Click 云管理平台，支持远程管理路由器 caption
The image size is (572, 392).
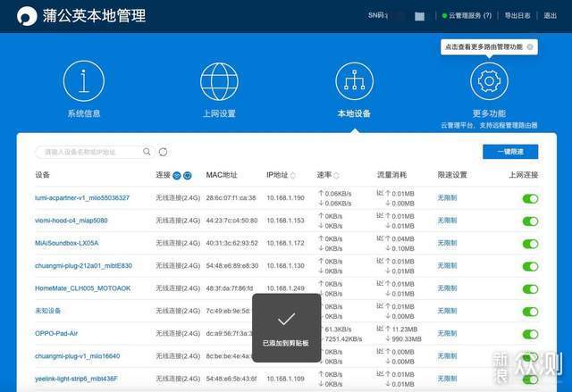click(x=489, y=125)
